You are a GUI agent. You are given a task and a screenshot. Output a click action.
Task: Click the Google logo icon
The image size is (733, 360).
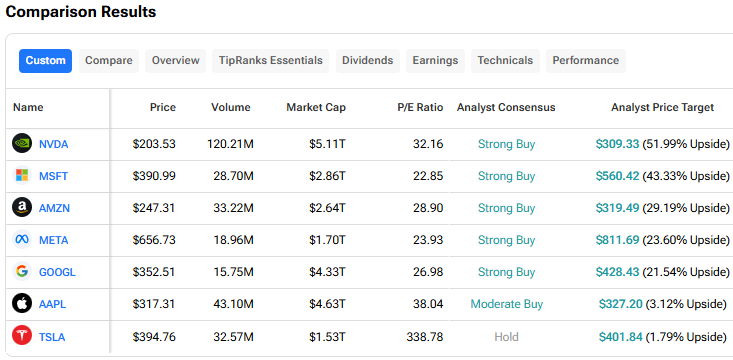pos(22,272)
